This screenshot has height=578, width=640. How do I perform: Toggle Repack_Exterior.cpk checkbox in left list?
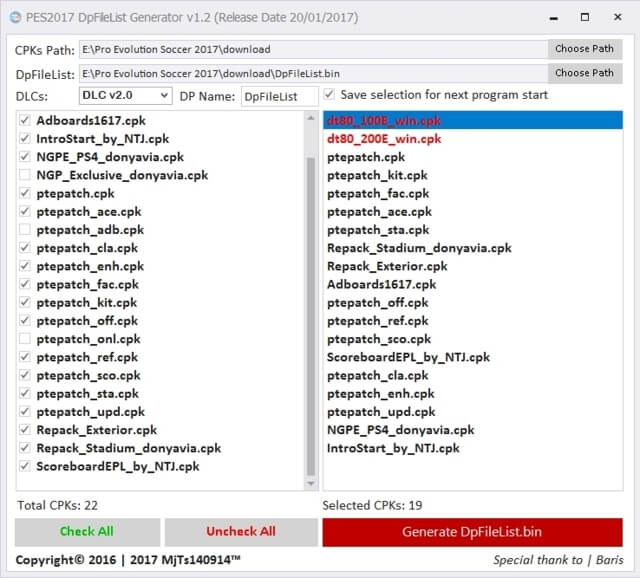[x=25, y=430]
